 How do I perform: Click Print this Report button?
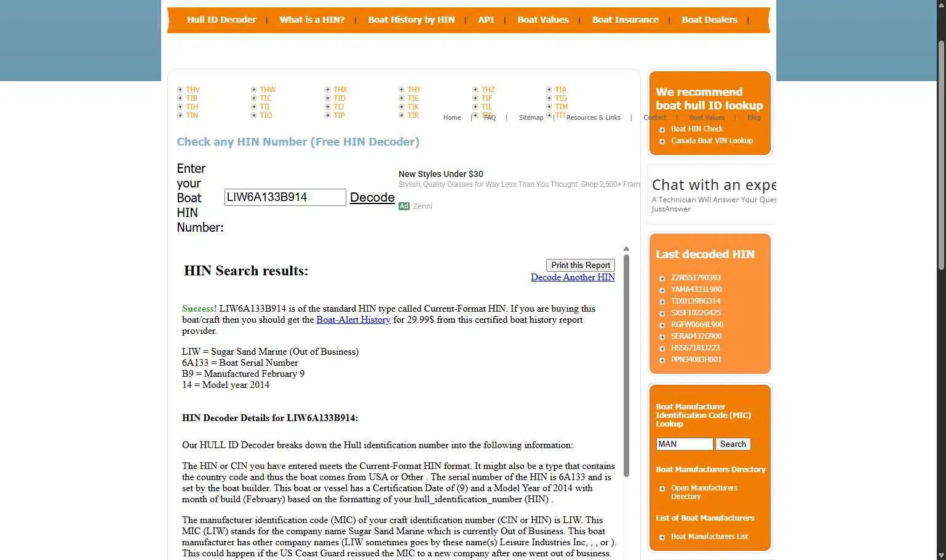581,265
